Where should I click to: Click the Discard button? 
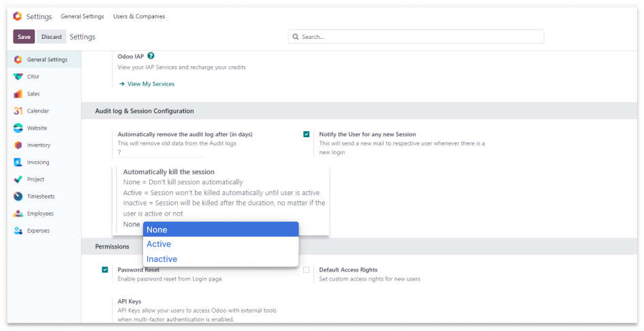tap(51, 37)
